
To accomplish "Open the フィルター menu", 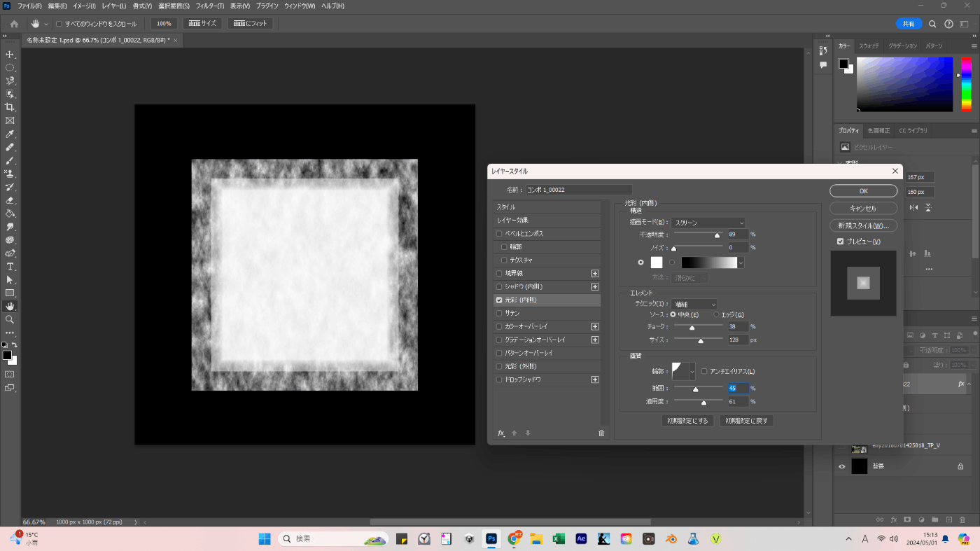I will click(210, 6).
